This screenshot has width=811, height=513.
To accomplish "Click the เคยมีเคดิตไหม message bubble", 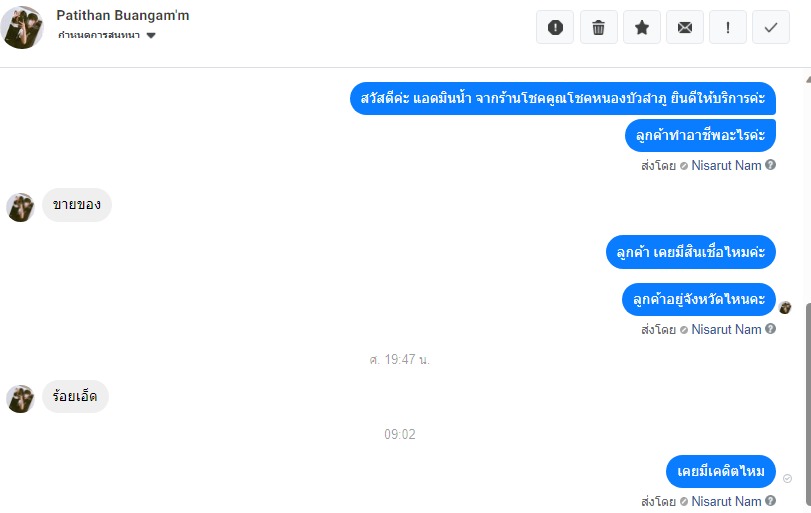I will point(720,471).
